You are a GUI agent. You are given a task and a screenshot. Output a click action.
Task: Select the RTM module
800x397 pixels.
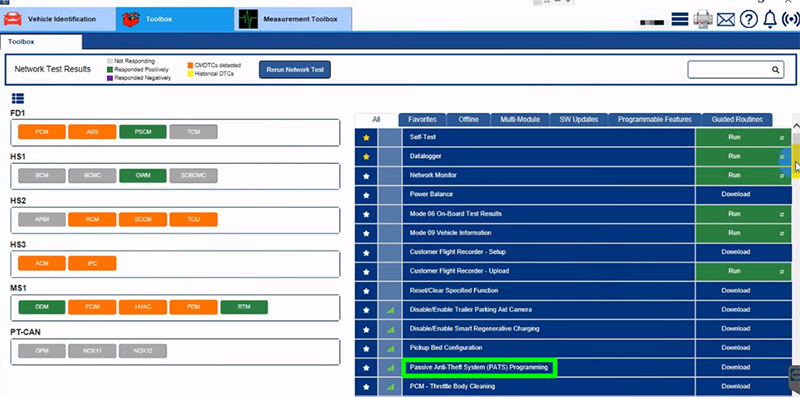[244, 308]
